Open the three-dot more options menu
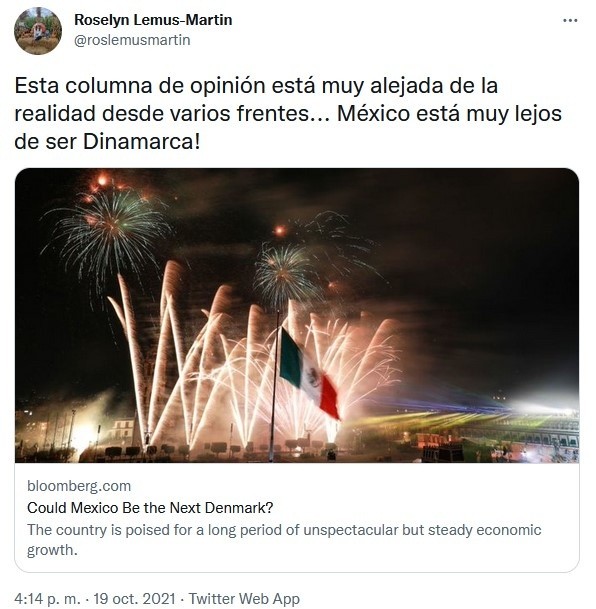Image resolution: width=596 pixels, height=609 pixels. click(x=570, y=21)
